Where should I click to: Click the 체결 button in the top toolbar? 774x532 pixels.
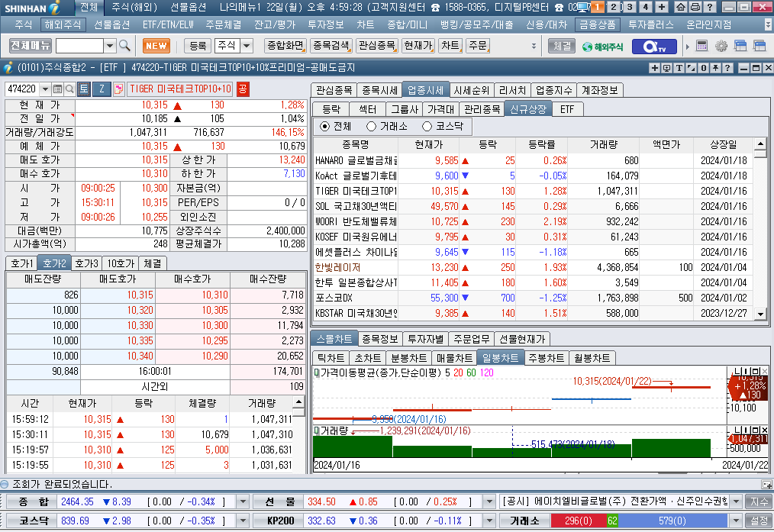pyautogui.click(x=562, y=47)
